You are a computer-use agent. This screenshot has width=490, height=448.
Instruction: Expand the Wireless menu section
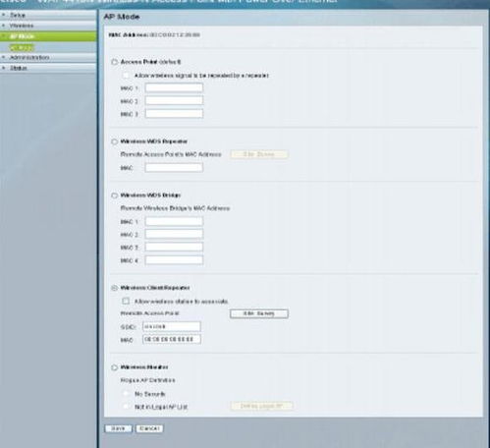(x=48, y=26)
